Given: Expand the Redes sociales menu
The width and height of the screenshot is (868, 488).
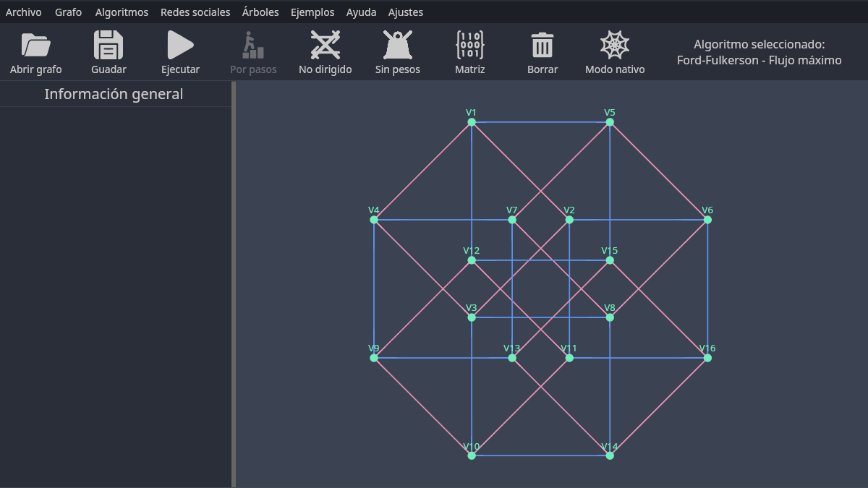Looking at the screenshot, I should pos(195,12).
